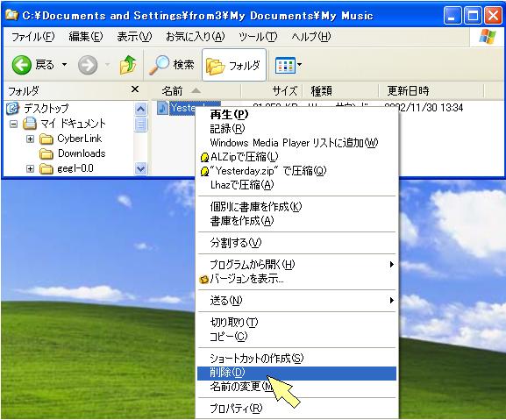Expand the 送る(N) submenu
The height and width of the screenshot is (420, 506).
(x=297, y=301)
